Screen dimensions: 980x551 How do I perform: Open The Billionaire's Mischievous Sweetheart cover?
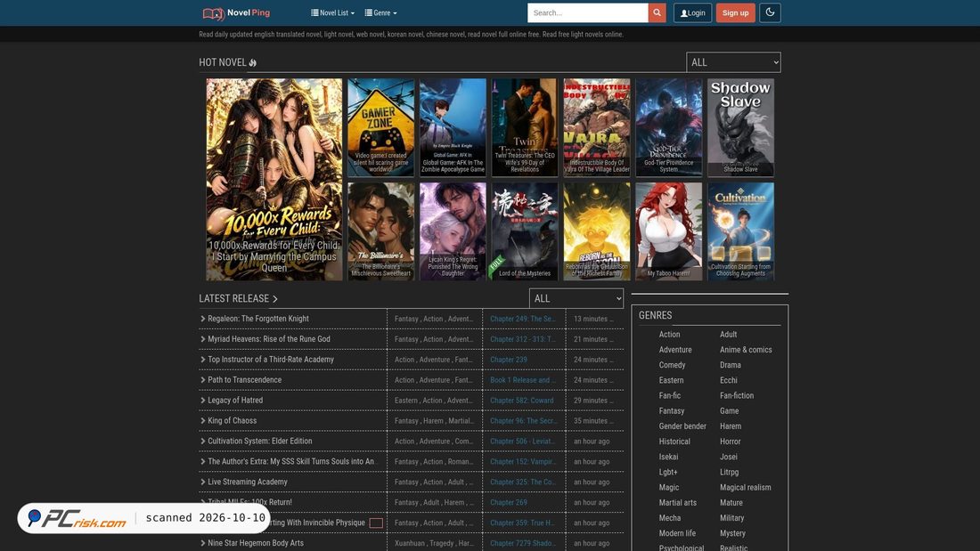click(380, 231)
